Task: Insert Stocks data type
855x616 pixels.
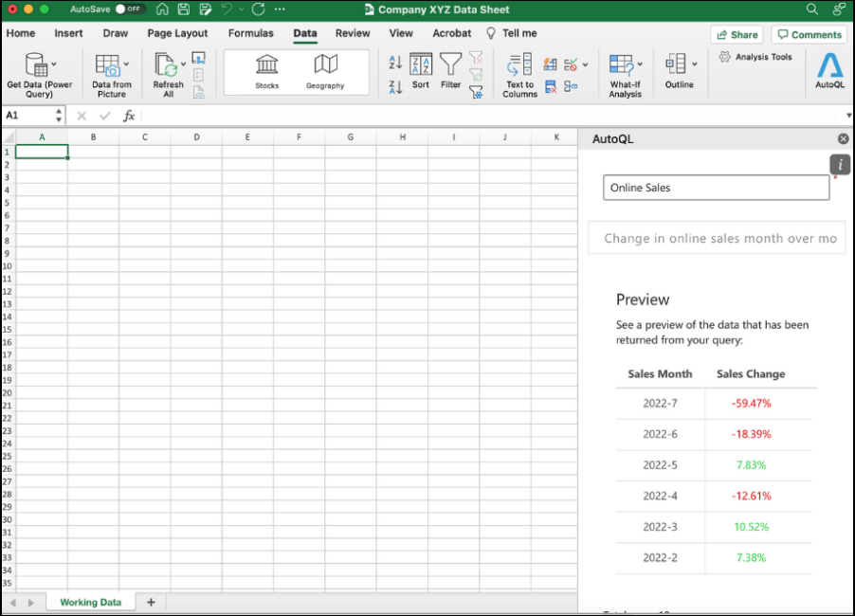Action: point(266,72)
